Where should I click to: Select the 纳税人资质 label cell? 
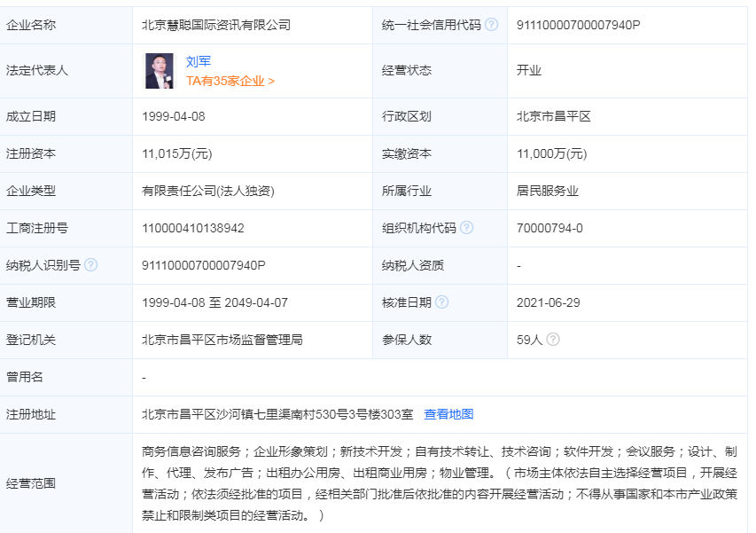[x=440, y=265]
